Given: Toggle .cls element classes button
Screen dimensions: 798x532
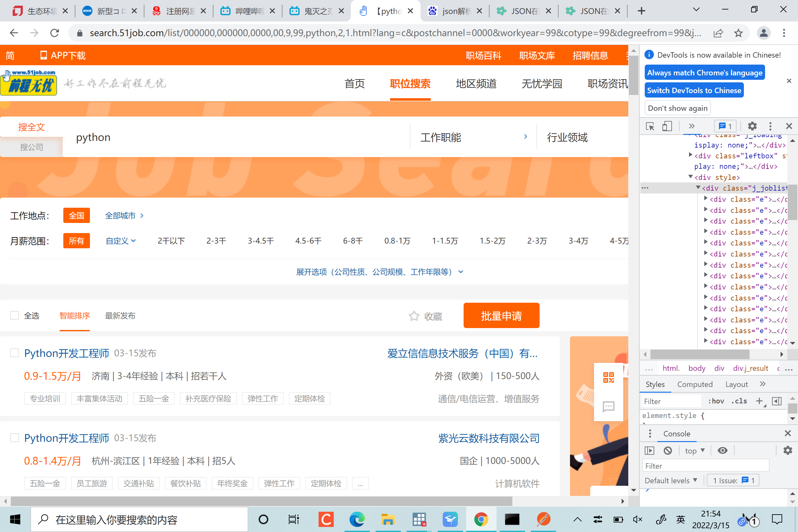Looking at the screenshot, I should click(739, 401).
